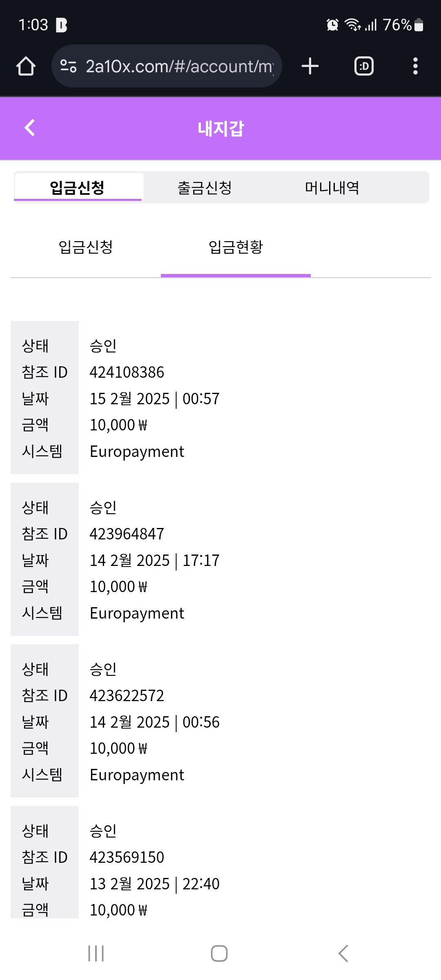Screen dimensions: 441x980
Task: Open browser three-dot menu
Action: [x=415, y=66]
